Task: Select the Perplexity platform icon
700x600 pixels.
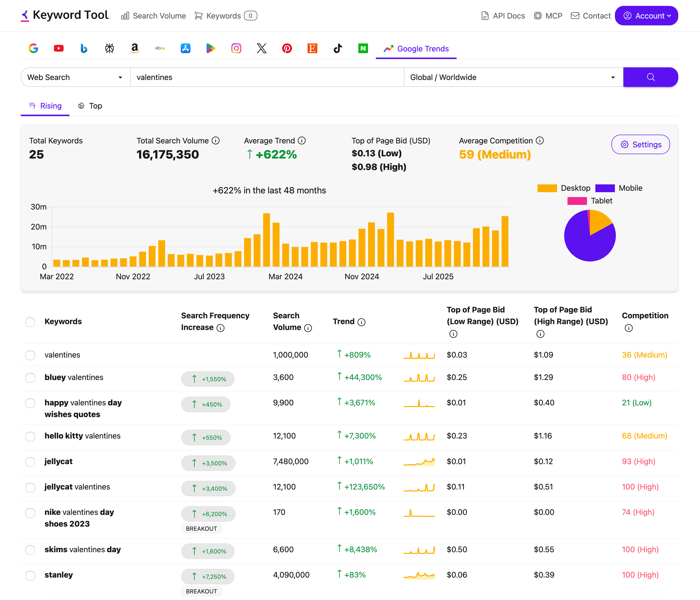Action: click(x=110, y=48)
